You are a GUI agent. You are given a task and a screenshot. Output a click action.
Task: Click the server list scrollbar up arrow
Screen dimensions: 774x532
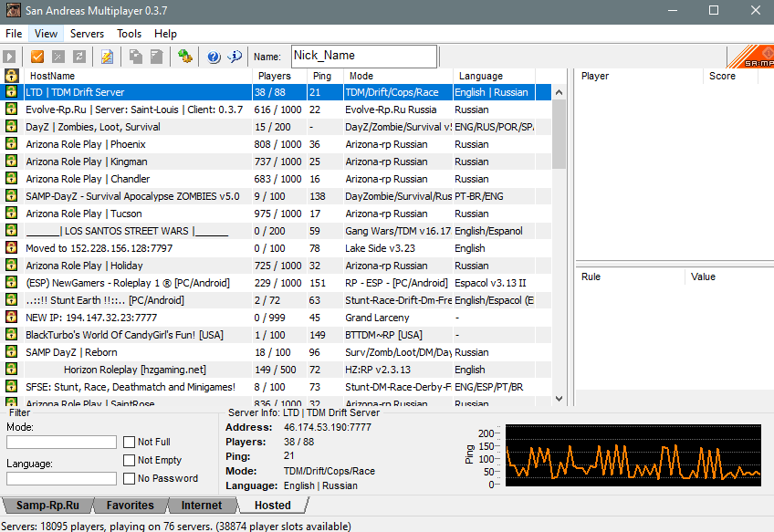(559, 92)
